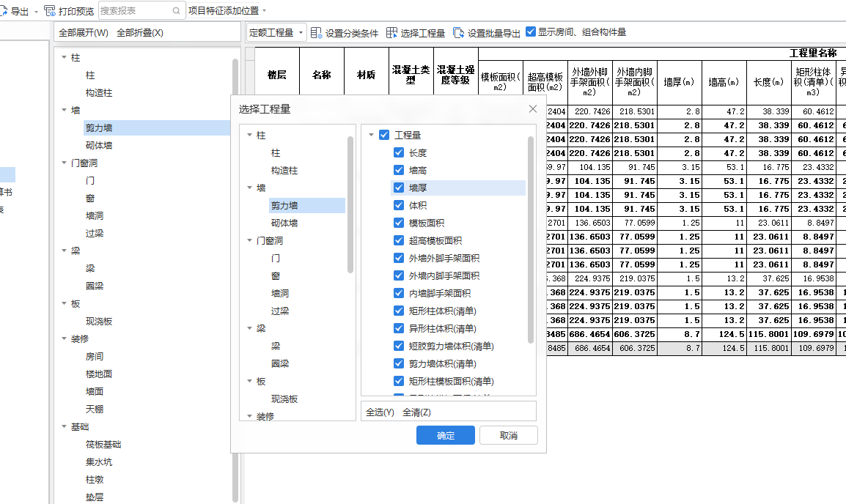The height and width of the screenshot is (504, 846).
Task: Uncheck 内墙脚手架面积 checkbox
Action: pyautogui.click(x=399, y=293)
